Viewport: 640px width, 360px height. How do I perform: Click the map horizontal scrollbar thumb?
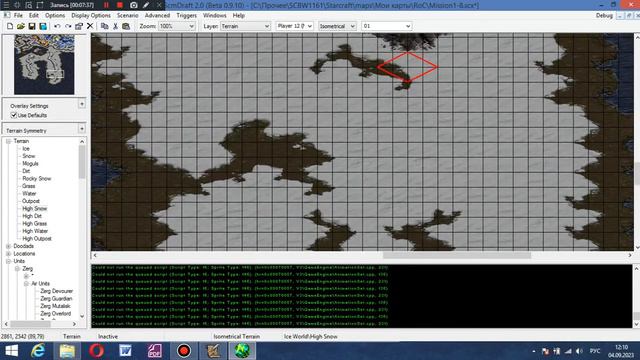tap(457, 255)
